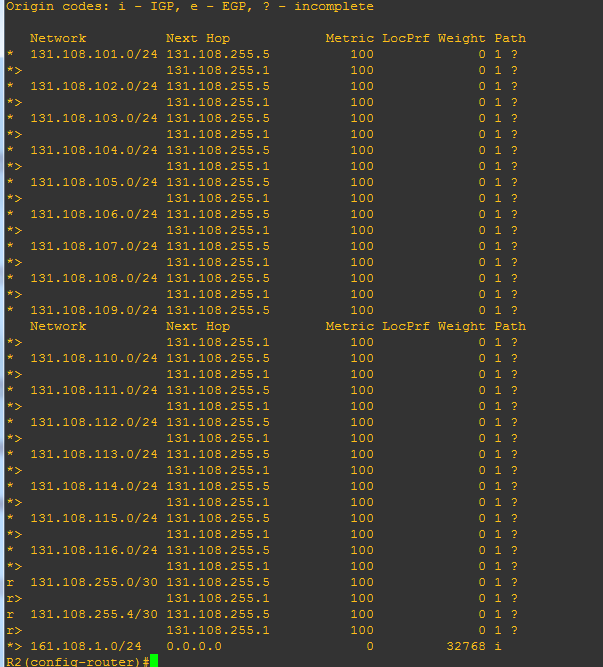The width and height of the screenshot is (603, 667).
Task: Click the 131.108.101.0/24 network entry
Action: click(x=94, y=54)
